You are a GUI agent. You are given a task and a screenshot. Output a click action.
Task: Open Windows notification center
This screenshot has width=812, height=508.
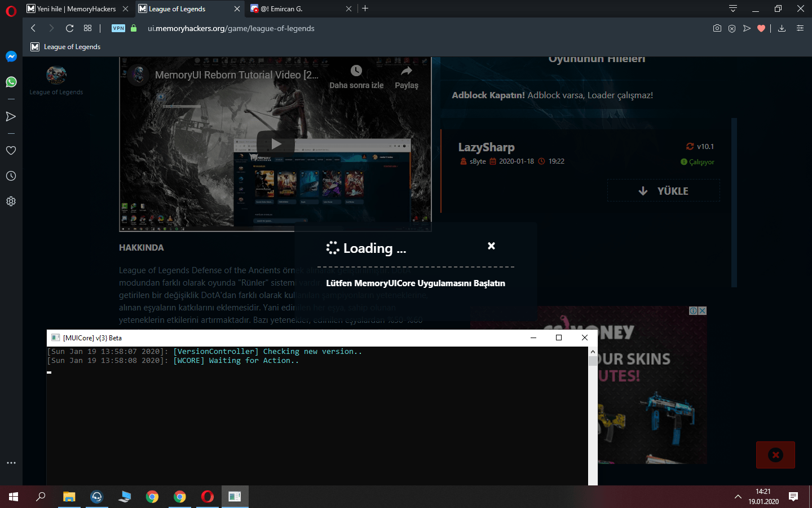pos(793,497)
